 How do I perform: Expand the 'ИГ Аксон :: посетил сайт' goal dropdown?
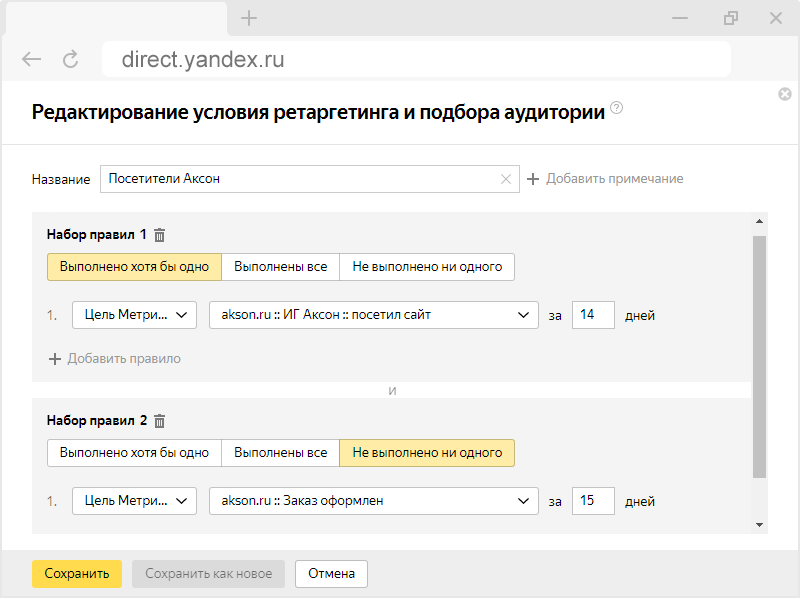click(x=373, y=315)
